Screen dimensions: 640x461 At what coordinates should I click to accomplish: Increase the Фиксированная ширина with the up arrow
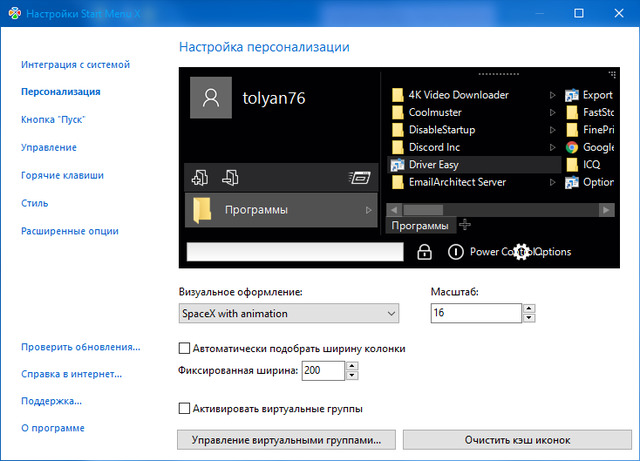pyautogui.click(x=352, y=365)
